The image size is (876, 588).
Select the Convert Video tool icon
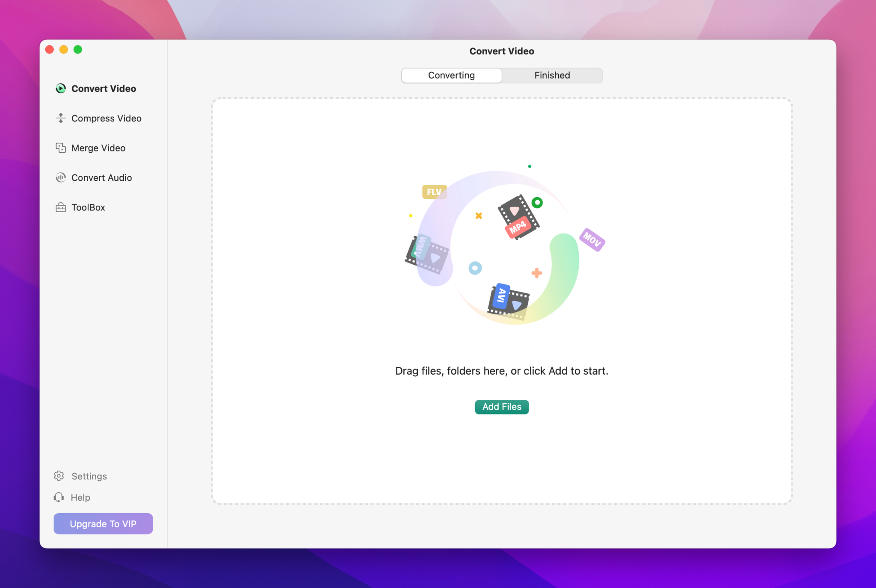pyautogui.click(x=61, y=89)
